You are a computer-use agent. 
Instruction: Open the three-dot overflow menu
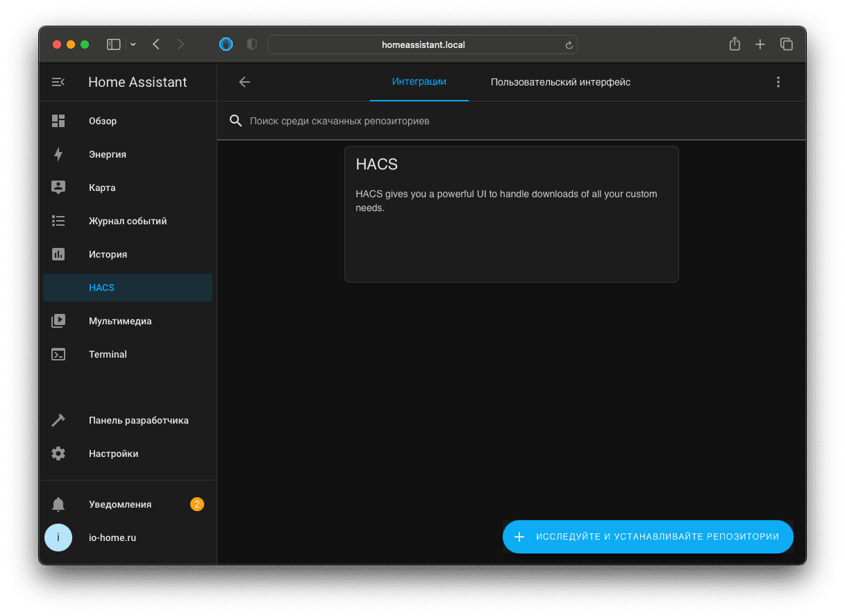[x=778, y=82]
